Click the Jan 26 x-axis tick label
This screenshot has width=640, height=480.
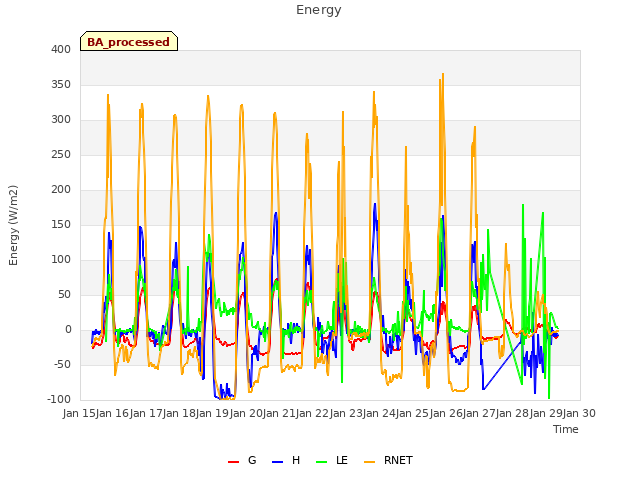[446, 413]
